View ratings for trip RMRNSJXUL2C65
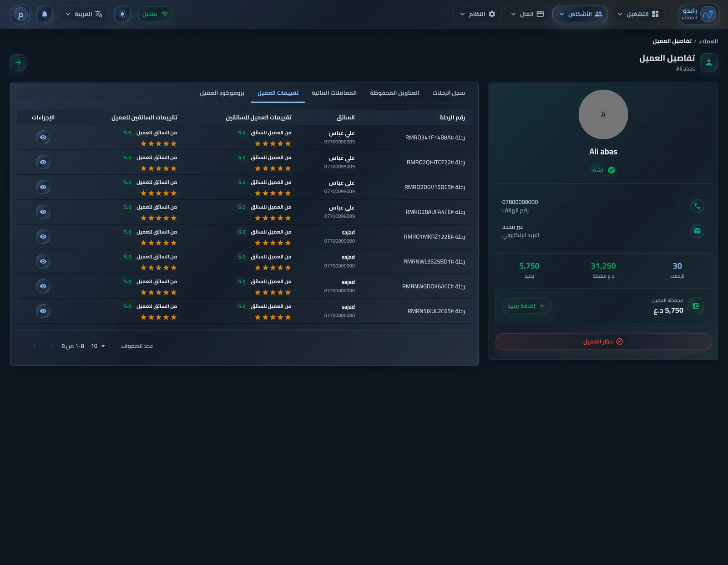This screenshot has height=565, width=728. pos(43,311)
